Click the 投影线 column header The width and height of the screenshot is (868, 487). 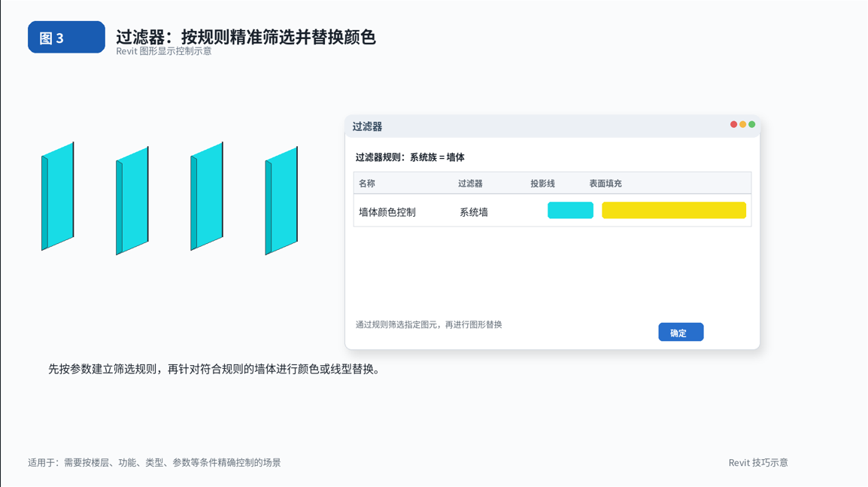pyautogui.click(x=542, y=184)
